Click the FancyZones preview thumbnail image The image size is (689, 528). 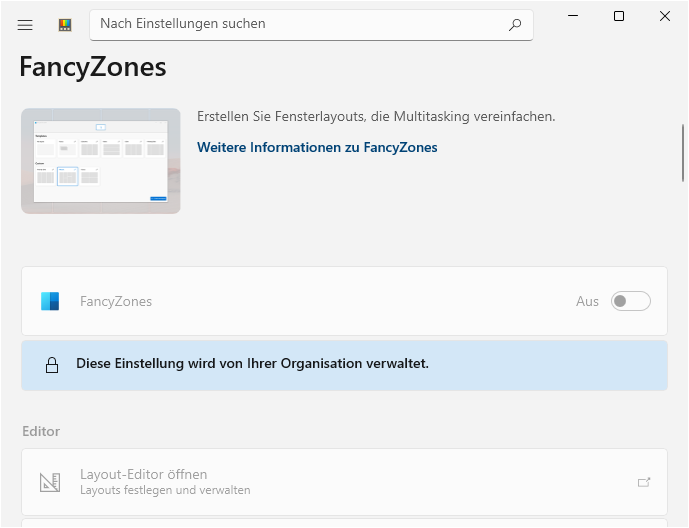point(101,161)
